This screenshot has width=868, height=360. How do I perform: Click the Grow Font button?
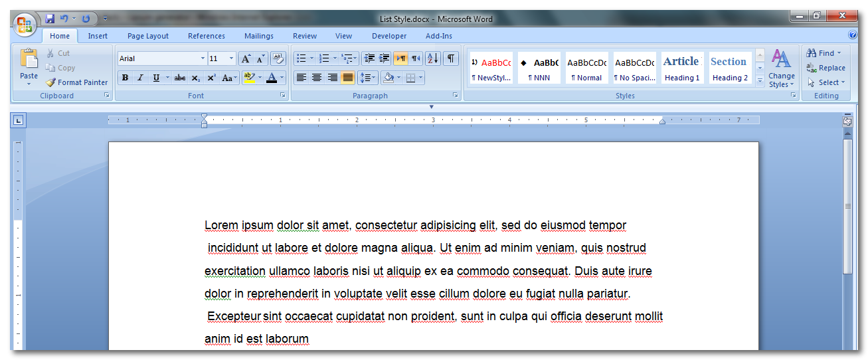coord(246,58)
